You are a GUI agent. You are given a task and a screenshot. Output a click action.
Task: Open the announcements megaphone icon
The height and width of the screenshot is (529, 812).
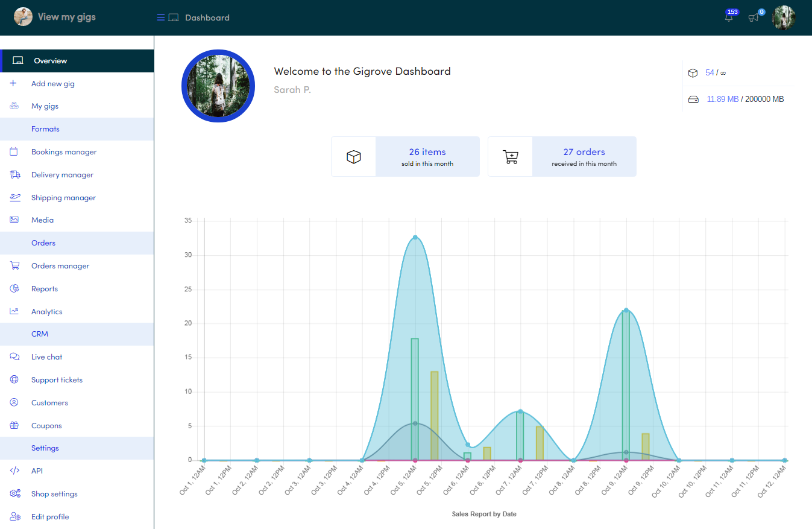coord(753,18)
